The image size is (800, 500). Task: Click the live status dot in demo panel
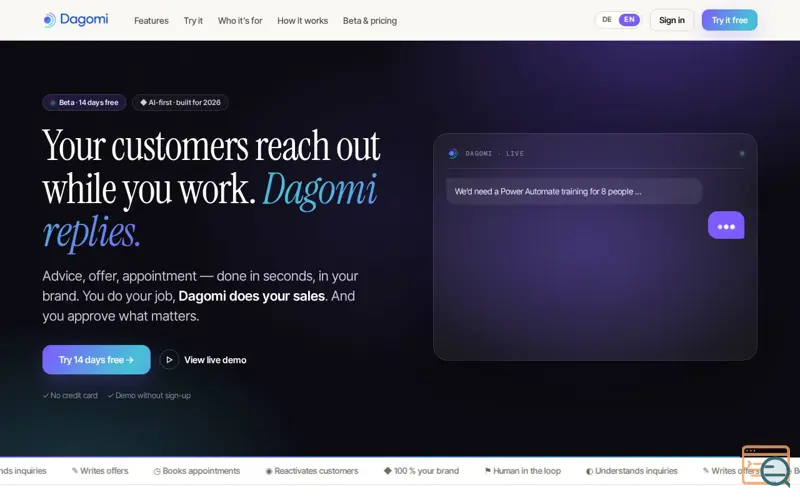click(x=742, y=154)
